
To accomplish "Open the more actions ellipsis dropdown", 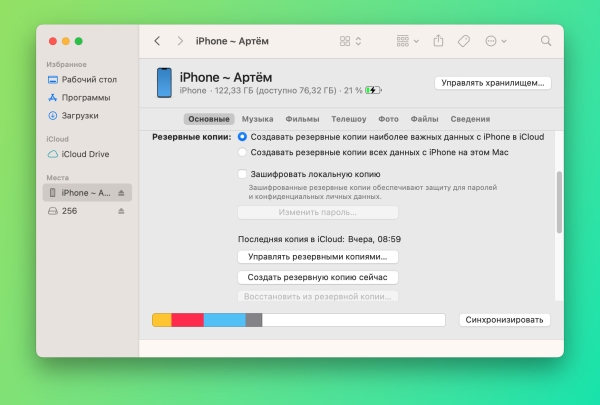I will [x=495, y=41].
